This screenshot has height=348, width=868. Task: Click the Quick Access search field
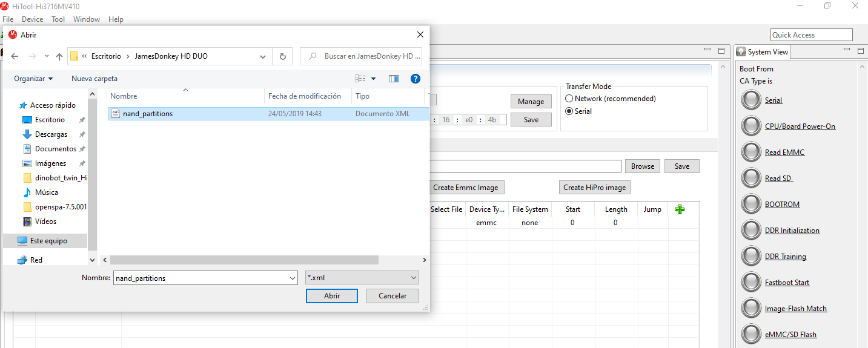coord(811,35)
